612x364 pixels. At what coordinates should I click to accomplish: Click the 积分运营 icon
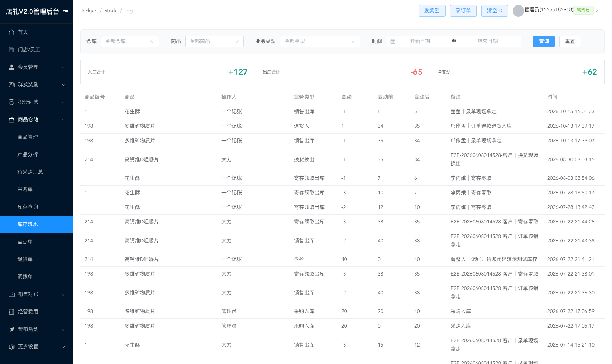click(x=12, y=102)
